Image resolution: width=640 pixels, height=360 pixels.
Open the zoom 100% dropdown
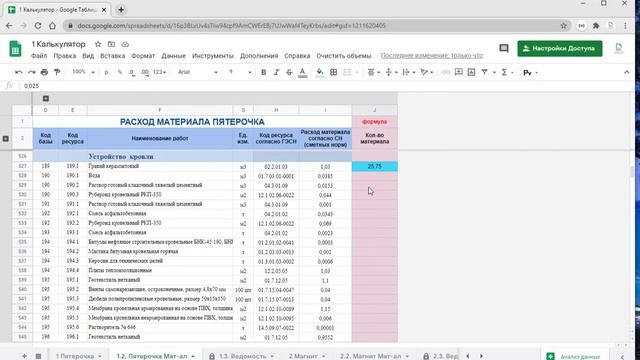pyautogui.click(x=83, y=72)
